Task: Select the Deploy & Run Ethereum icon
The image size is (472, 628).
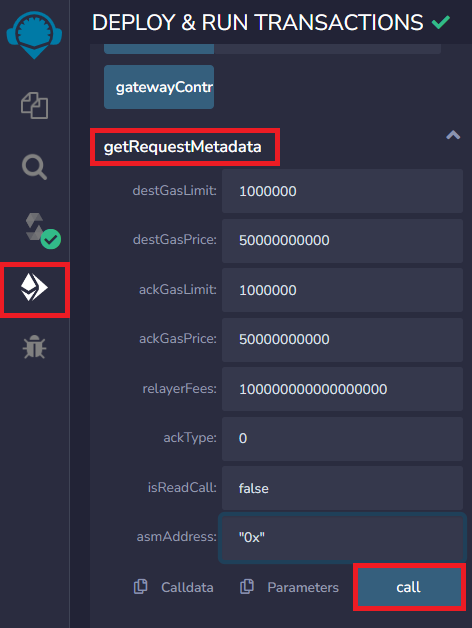Action: click(34, 288)
